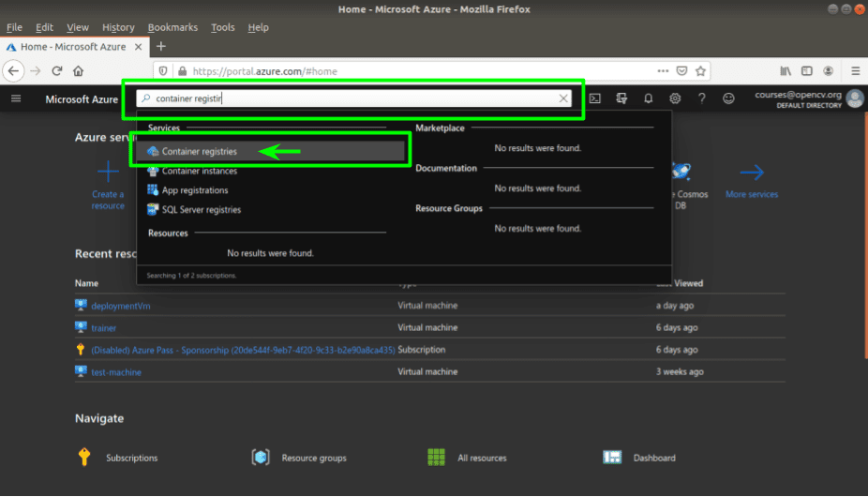
Task: Click the '6 days ago' cell for trainer
Action: pos(677,327)
